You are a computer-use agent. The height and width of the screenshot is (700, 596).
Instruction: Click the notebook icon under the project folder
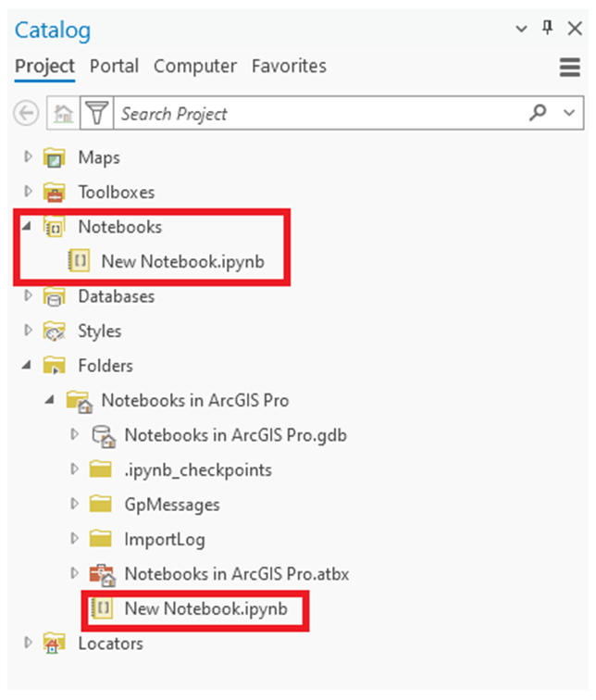tap(102, 608)
